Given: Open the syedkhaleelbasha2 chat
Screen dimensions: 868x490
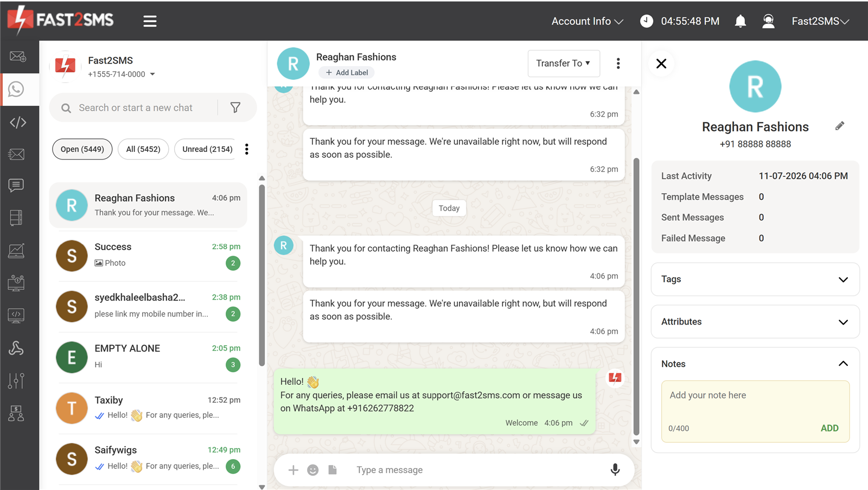Looking at the screenshot, I should 148,307.
